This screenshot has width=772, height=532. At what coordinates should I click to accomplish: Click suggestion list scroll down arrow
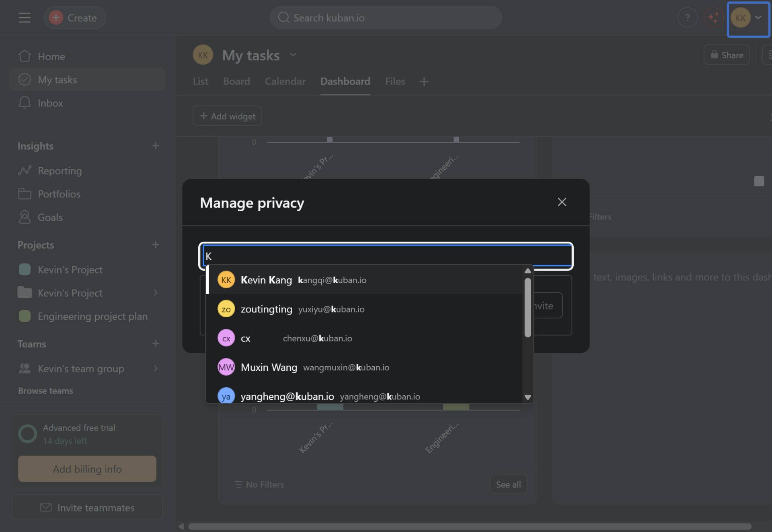528,397
